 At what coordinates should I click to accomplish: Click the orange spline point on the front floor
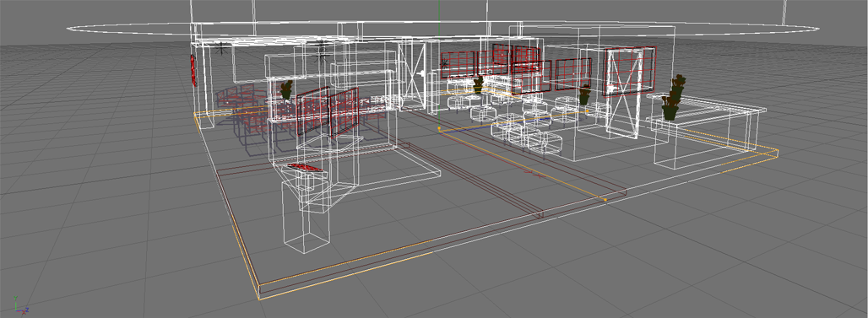(605, 200)
